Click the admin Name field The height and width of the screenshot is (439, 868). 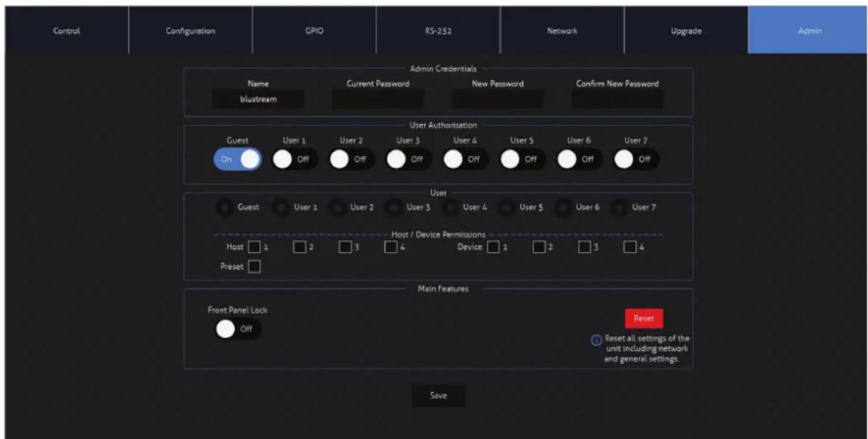tap(258, 100)
